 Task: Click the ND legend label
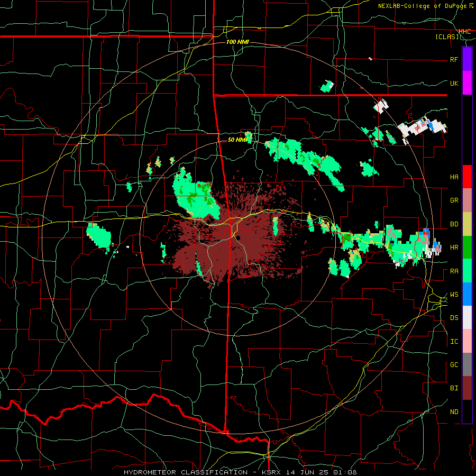click(454, 412)
